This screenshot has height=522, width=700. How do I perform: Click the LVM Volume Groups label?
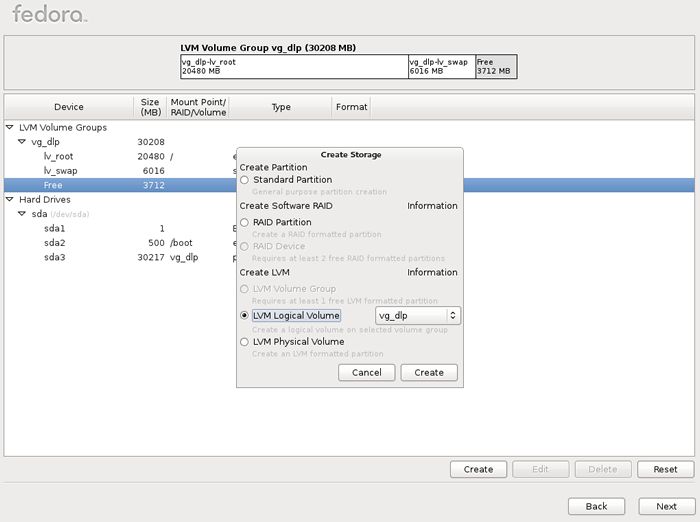pyautogui.click(x=63, y=127)
